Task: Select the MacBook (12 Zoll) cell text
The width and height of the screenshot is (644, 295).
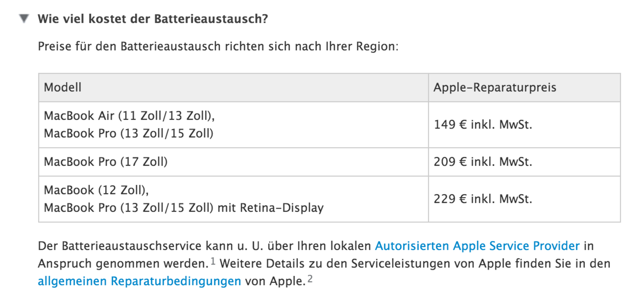Action: pos(96,190)
